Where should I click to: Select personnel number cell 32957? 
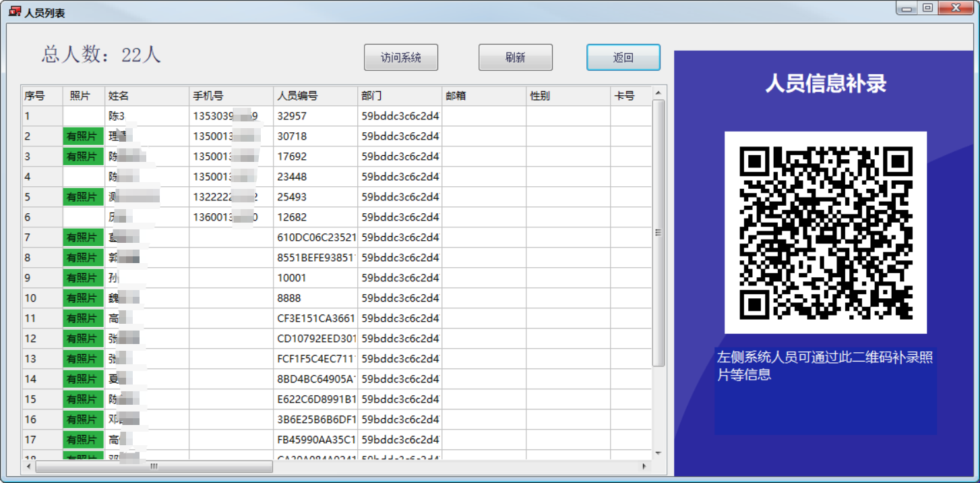tap(315, 116)
